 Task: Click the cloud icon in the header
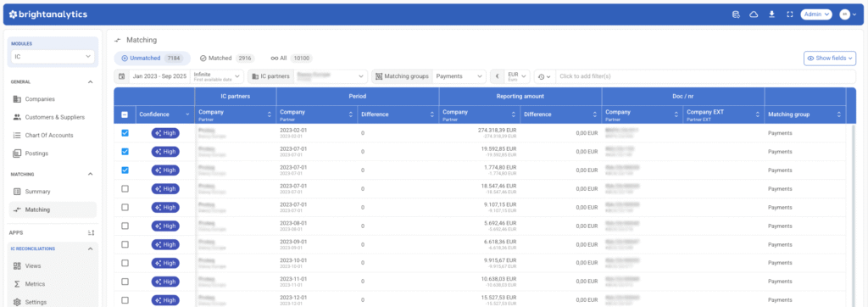754,14
